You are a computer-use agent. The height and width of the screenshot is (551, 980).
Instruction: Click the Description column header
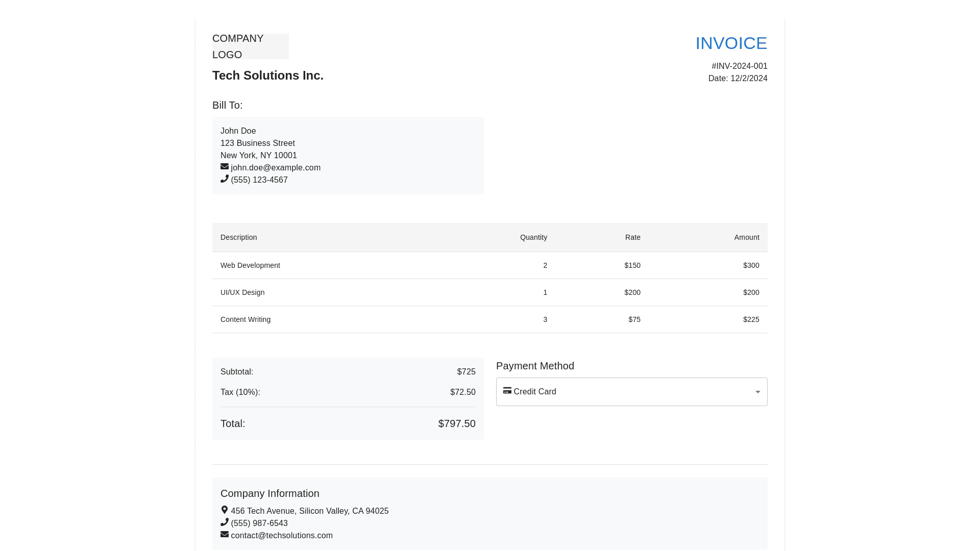pos(239,238)
